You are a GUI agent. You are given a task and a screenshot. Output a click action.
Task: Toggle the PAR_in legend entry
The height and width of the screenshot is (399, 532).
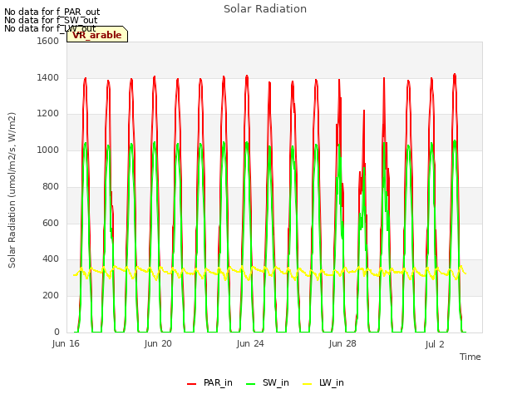(x=209, y=382)
